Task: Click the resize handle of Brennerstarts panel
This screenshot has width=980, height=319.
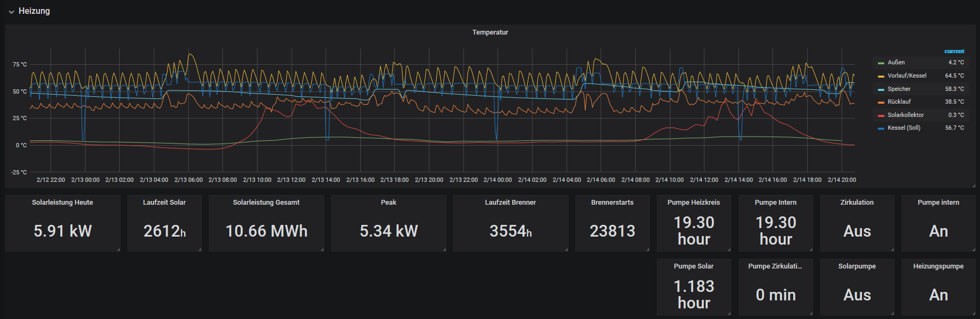Action: 647,249
